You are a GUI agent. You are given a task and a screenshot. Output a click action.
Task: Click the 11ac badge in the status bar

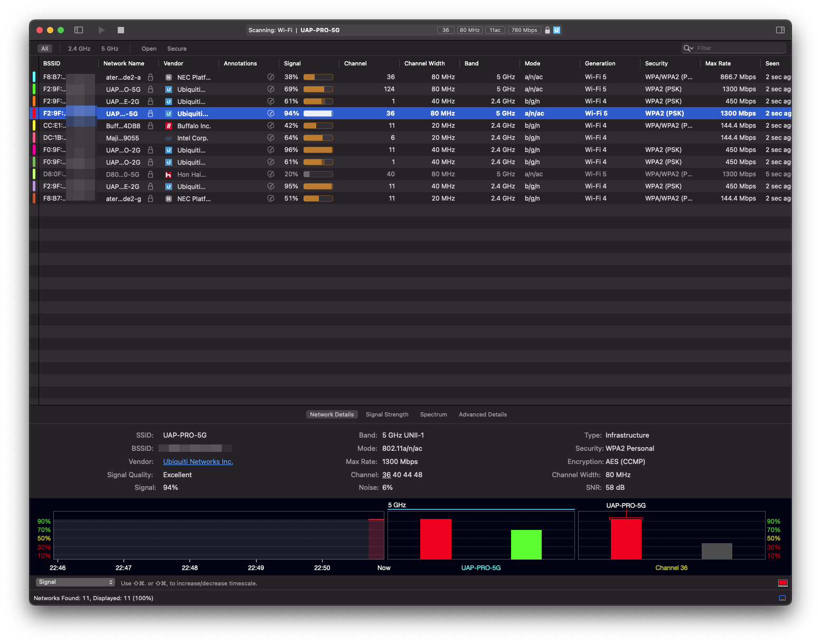495,30
